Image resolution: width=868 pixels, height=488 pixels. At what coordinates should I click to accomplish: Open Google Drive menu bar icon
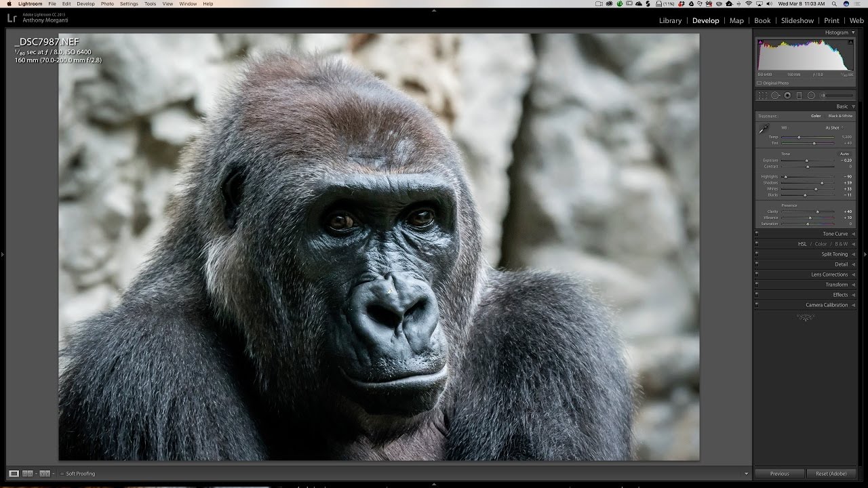coord(691,4)
